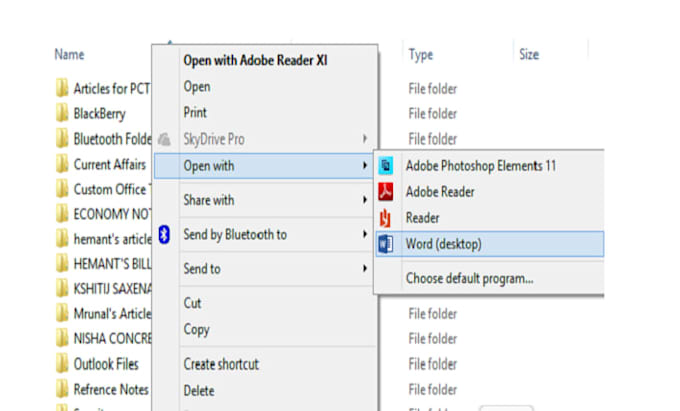Viewport: 680px width, 411px height.
Task: Select the Refrence Notes folder name
Action: [x=111, y=389]
